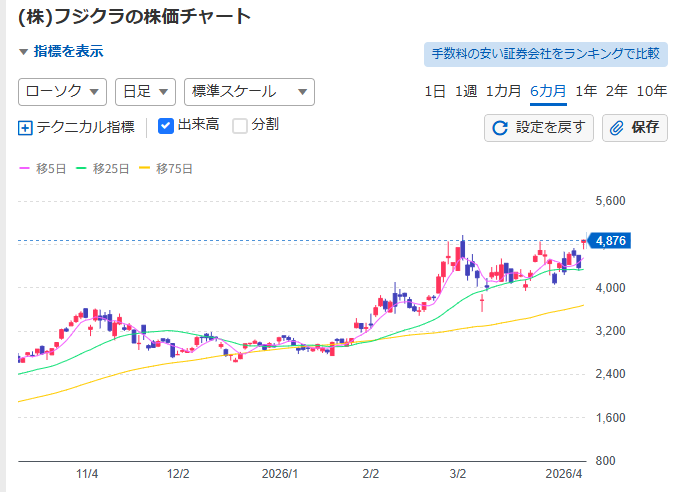
Task: Click the 3,200 price axis label
Action: [611, 331]
